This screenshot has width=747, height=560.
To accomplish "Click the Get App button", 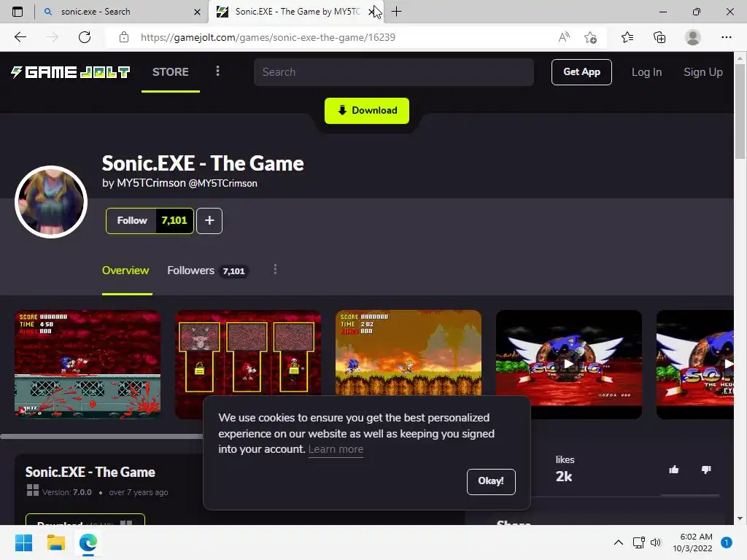I will (581, 72).
